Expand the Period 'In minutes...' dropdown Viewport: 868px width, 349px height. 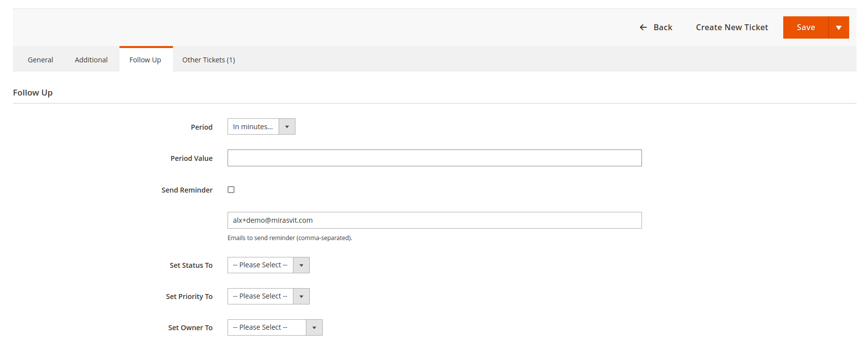click(261, 127)
